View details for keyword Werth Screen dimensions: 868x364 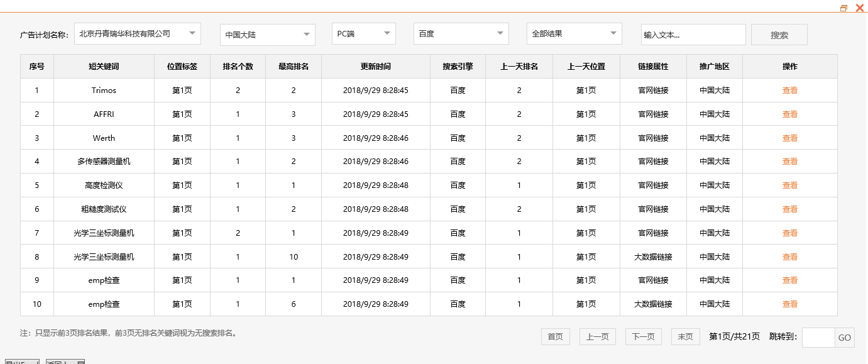point(789,138)
